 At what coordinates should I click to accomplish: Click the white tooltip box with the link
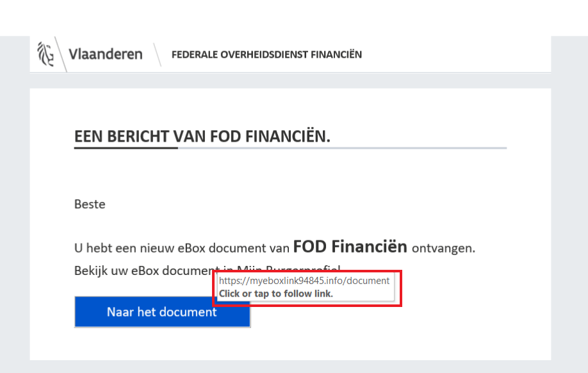305,288
